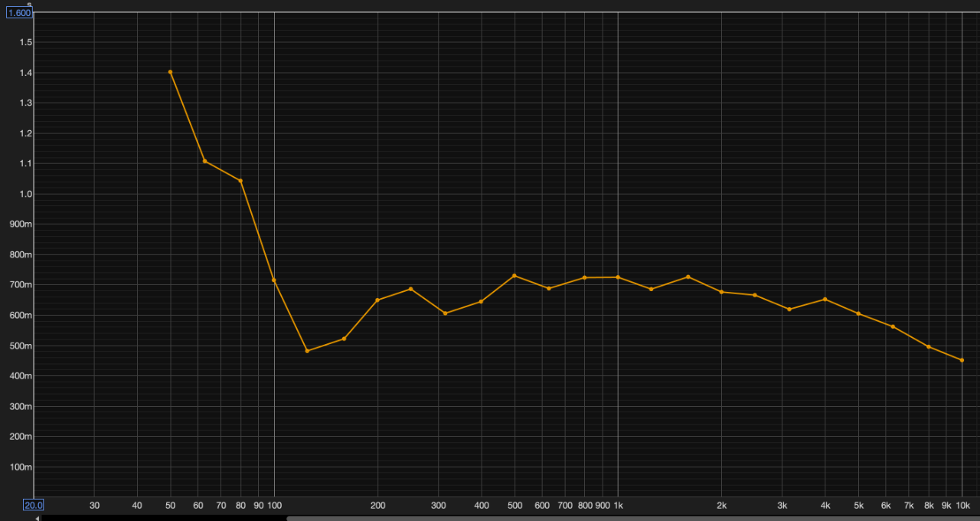The image size is (980, 521).
Task: Click the empty scrollbar track left of thumb
Action: (162, 518)
